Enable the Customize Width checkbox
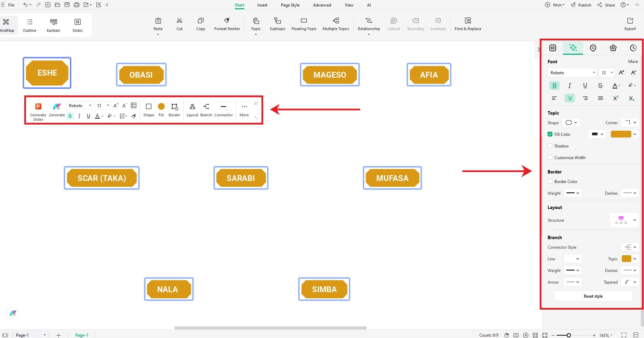Image resolution: width=644 pixels, height=338 pixels. coord(550,157)
